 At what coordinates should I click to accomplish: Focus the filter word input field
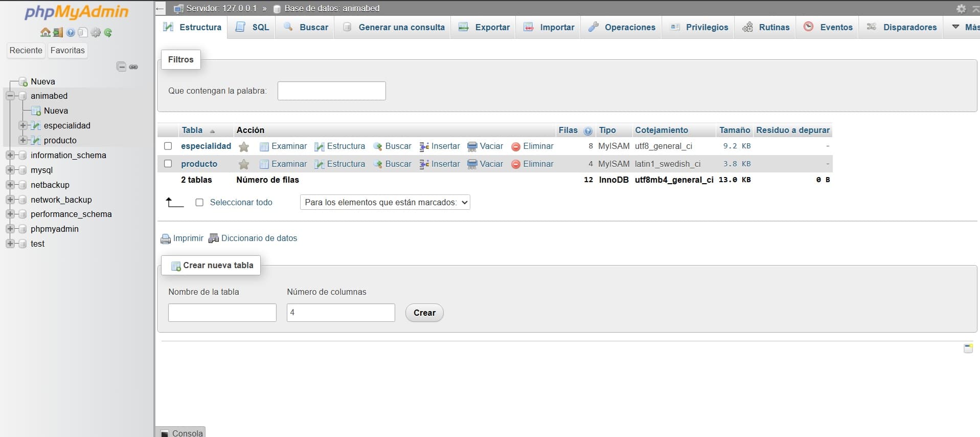(x=331, y=91)
